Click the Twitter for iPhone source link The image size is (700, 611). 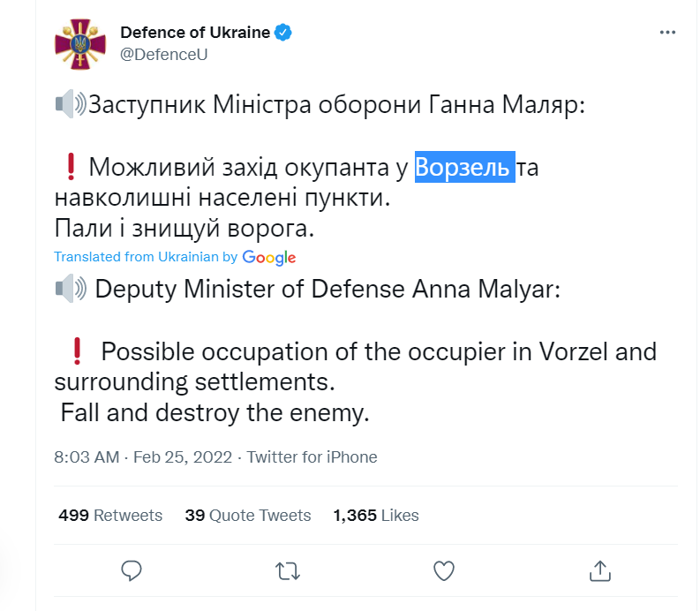click(x=312, y=457)
